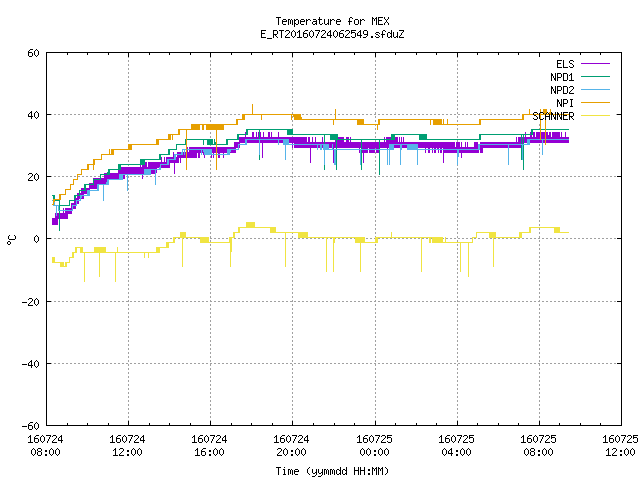Pick the blue NPD2 legend line sample
Screen dimensions: 640x480
[595, 90]
